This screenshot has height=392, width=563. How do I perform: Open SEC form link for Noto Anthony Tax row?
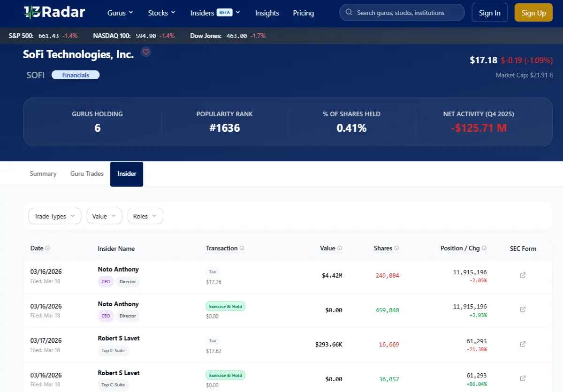point(523,275)
